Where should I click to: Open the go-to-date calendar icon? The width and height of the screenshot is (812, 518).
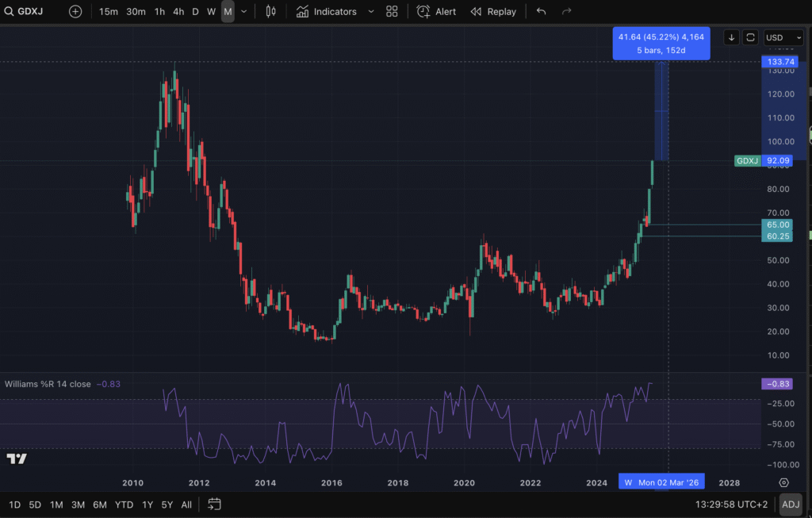pos(214,504)
